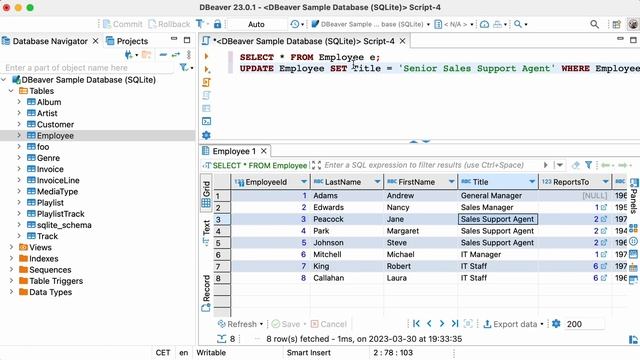Toggle the Record view mode
Image resolution: width=640 pixels, height=360 pixels.
(206, 292)
